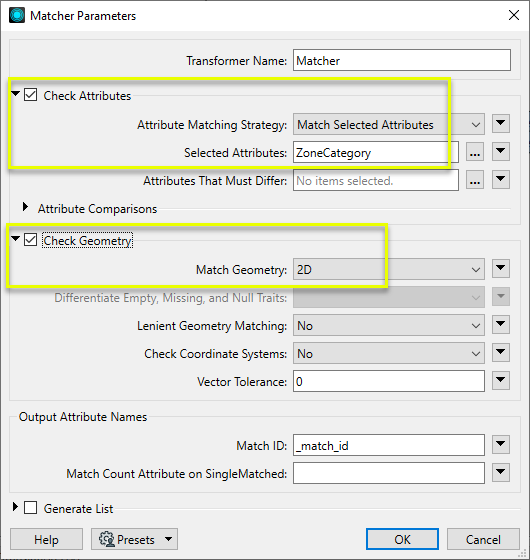Click the Transformer Name text field
Viewport: 530px width, 560px height.
pyautogui.click(x=402, y=60)
